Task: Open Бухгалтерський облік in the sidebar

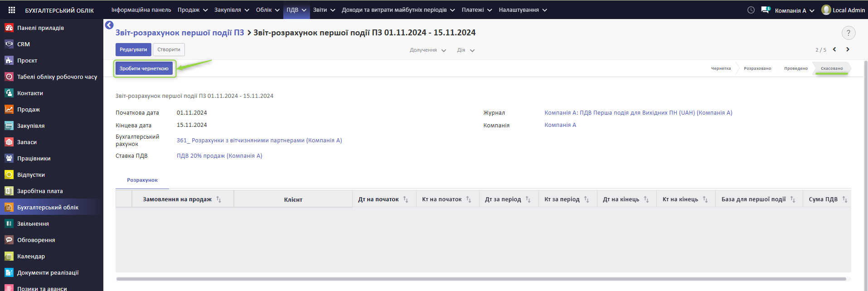Action: (48, 207)
